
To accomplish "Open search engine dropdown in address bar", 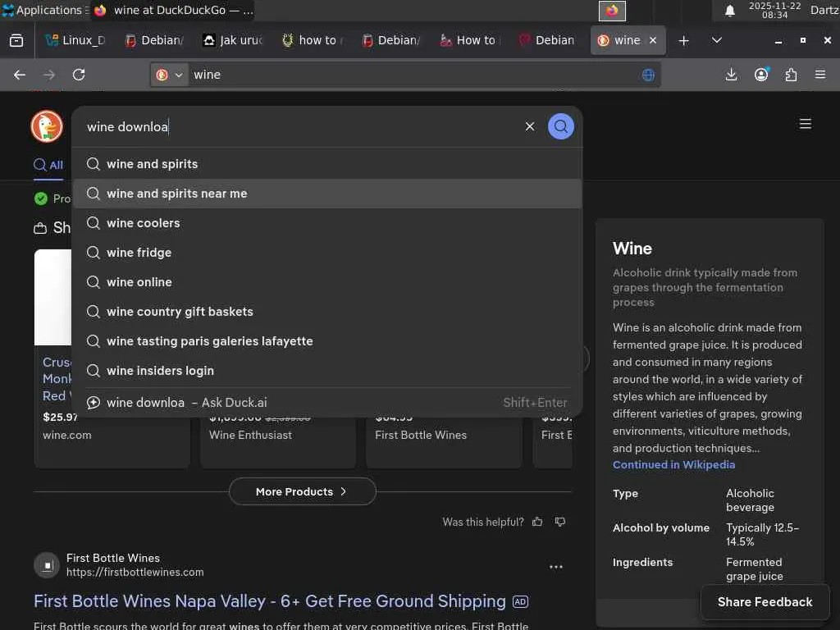I will pyautogui.click(x=169, y=75).
